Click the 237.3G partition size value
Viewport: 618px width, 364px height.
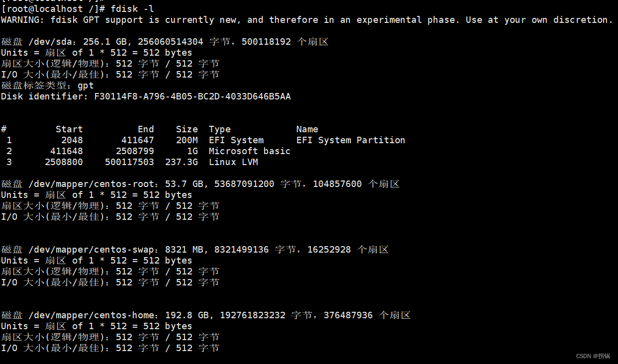point(181,162)
